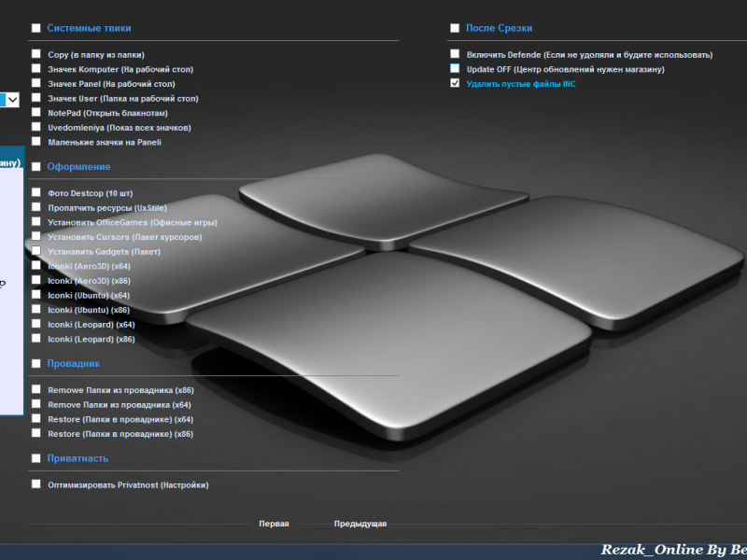The height and width of the screenshot is (560, 747).
Task: Enable Copy (в папку из папки) option
Action: [x=36, y=54]
